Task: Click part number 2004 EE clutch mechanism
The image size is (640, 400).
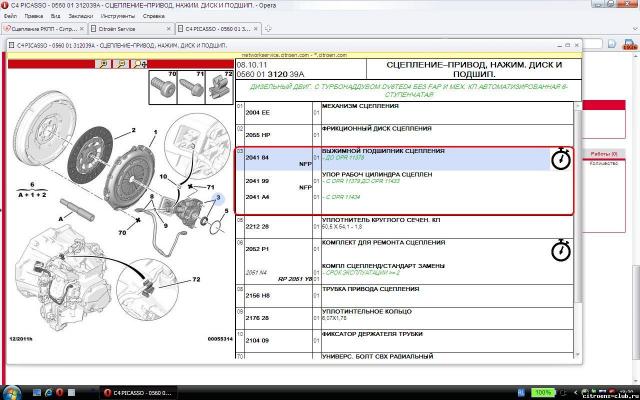Action: tap(258, 112)
